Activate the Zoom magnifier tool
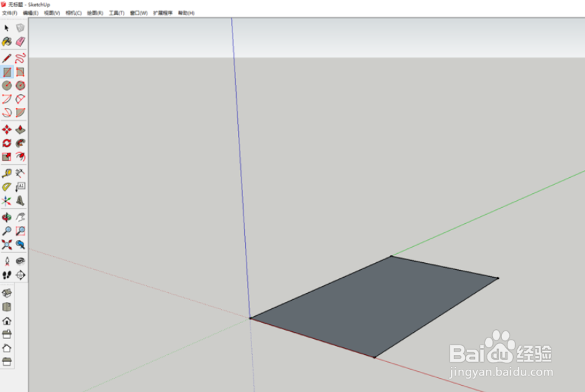The image size is (585, 392). 7,231
